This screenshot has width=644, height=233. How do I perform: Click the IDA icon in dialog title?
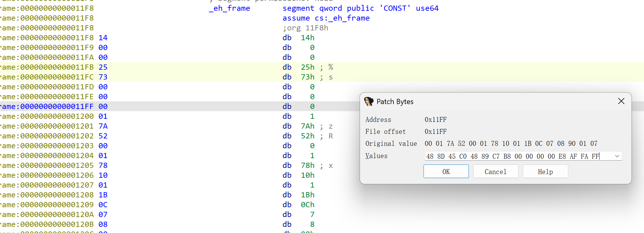(368, 102)
